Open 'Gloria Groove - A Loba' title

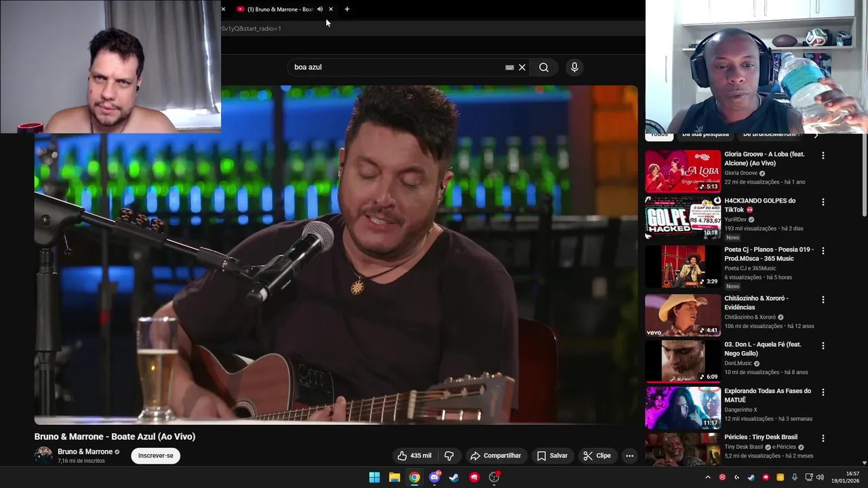coord(764,159)
